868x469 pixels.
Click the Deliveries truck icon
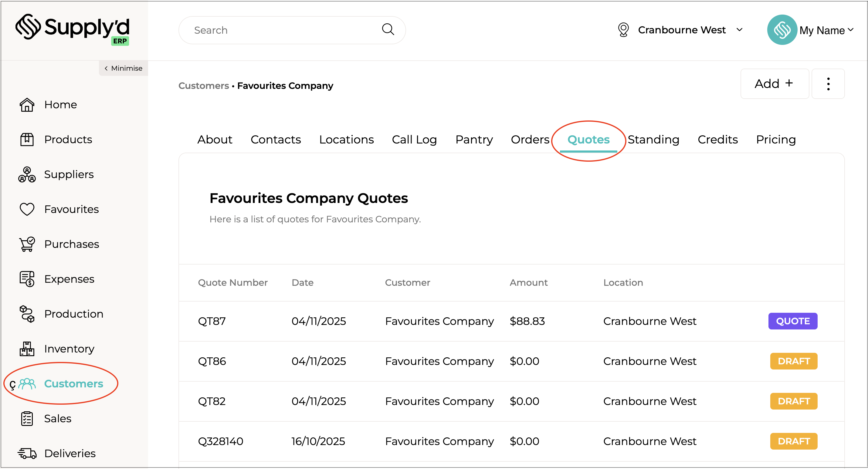(x=27, y=454)
